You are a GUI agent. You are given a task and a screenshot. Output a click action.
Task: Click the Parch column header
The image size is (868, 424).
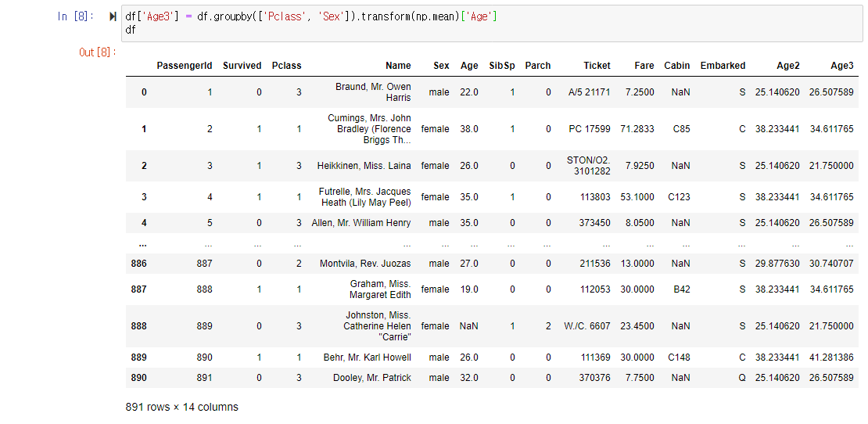tap(537, 65)
